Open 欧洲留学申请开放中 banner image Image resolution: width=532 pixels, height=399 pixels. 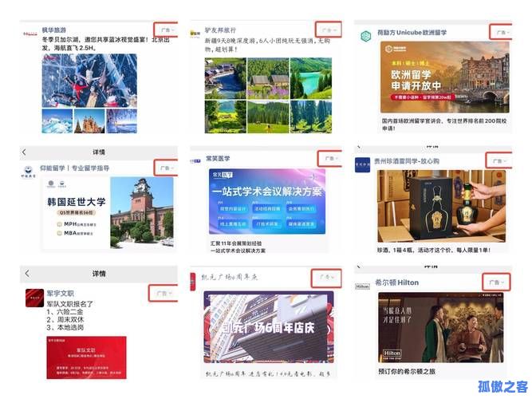[x=445, y=77]
